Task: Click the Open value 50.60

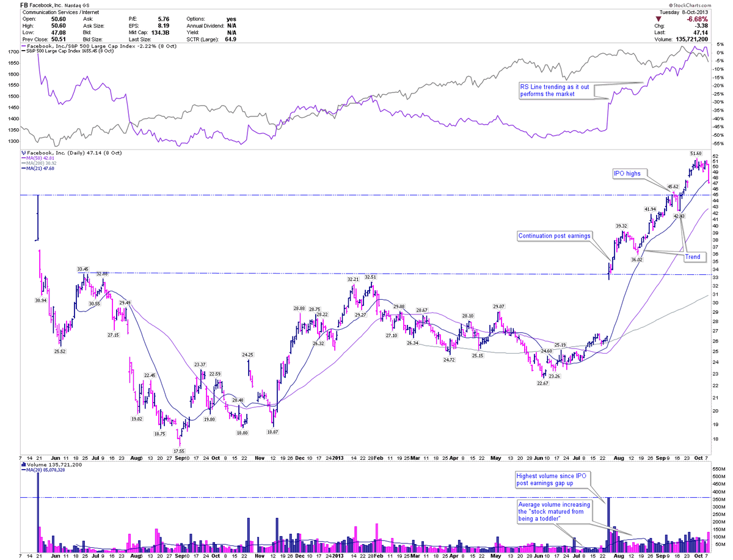Action: [59, 18]
